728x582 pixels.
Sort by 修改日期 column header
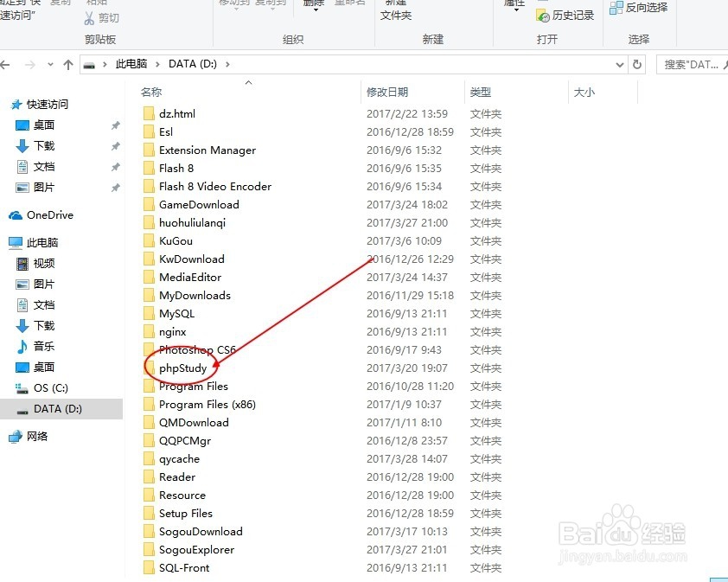[387, 92]
